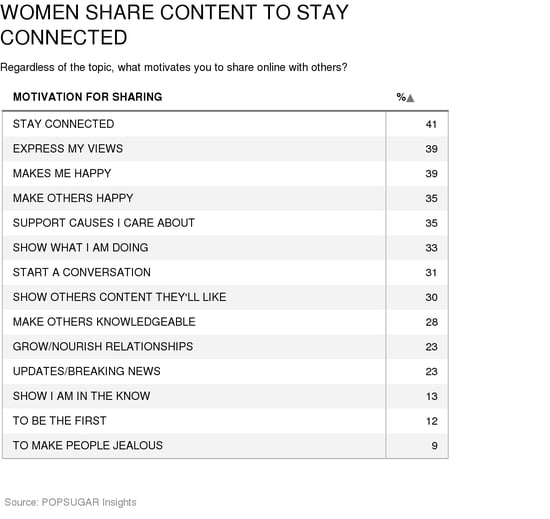Select Support Causes I Care About row
Viewport: 550px width, 519px height.
[225, 223]
